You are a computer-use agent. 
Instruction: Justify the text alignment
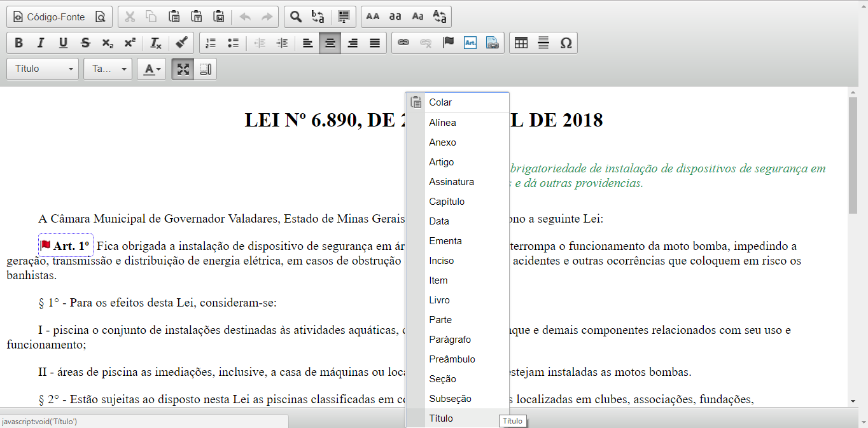click(375, 43)
